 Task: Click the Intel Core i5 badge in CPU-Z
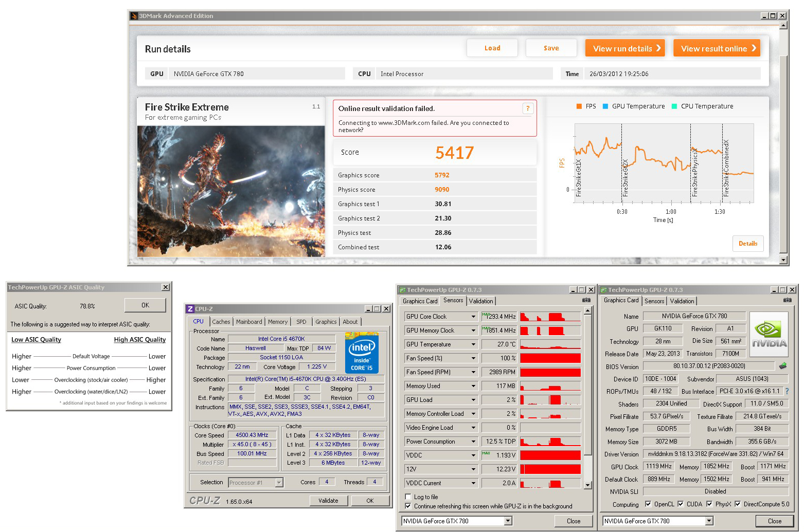(x=362, y=353)
